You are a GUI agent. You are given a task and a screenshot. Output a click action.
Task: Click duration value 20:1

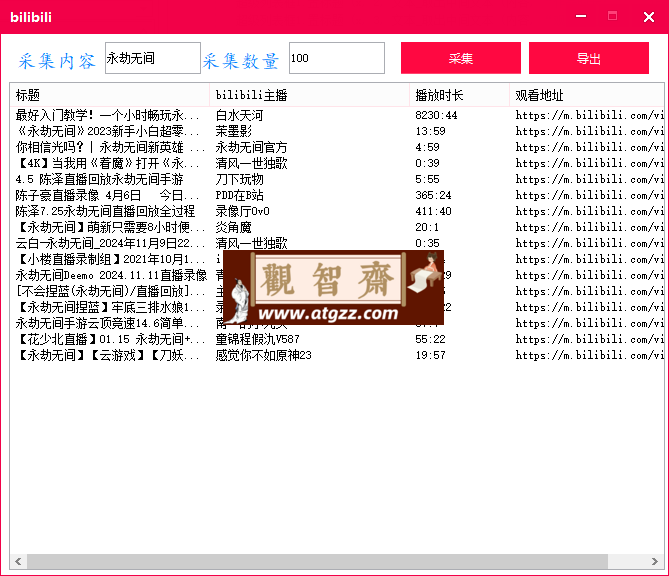tap(427, 227)
